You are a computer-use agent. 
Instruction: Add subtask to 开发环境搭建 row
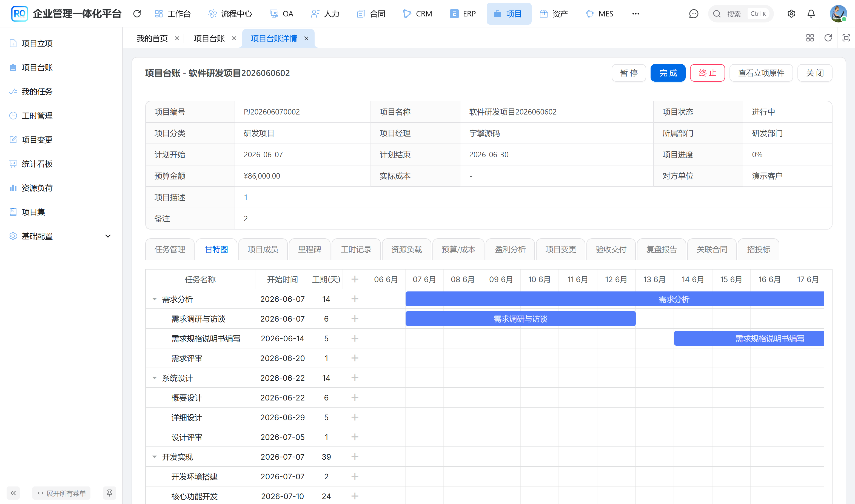point(355,477)
